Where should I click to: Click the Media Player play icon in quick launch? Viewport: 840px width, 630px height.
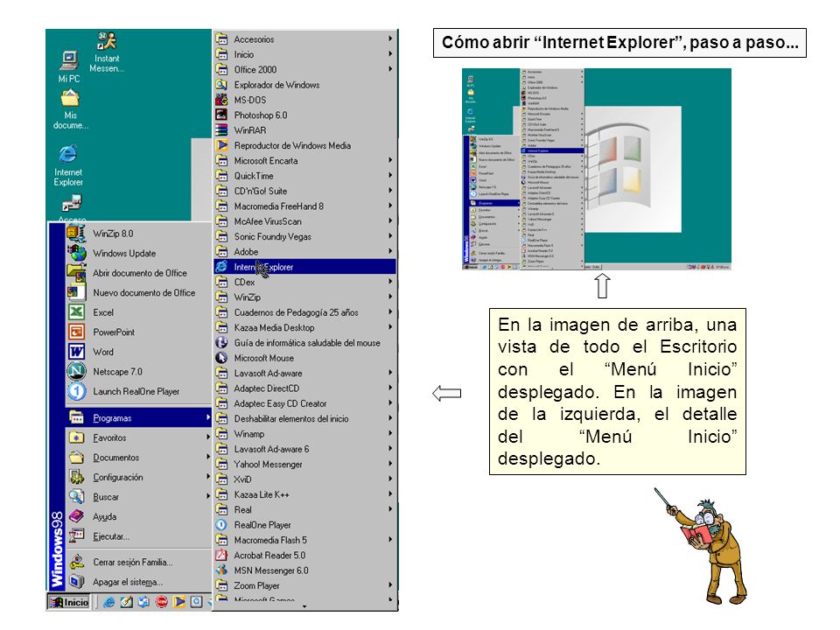[178, 602]
